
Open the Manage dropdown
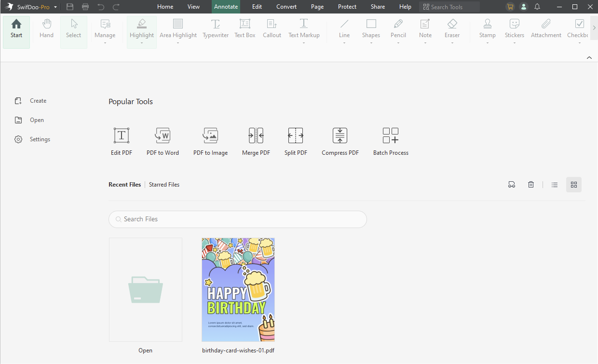click(105, 43)
